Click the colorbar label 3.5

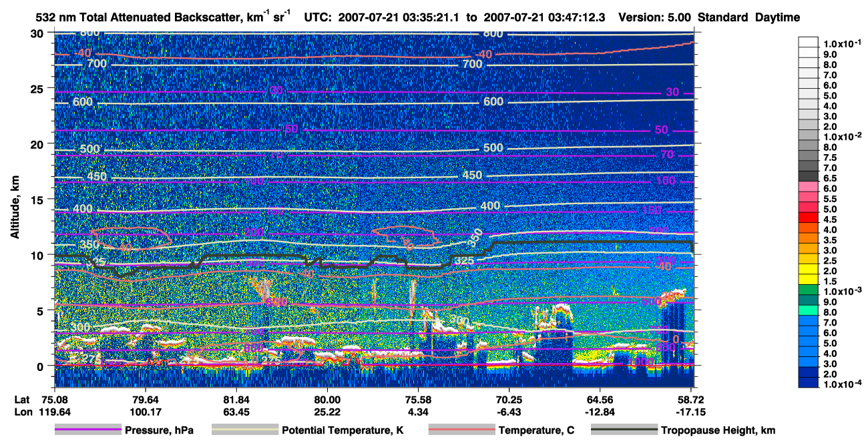[831, 240]
